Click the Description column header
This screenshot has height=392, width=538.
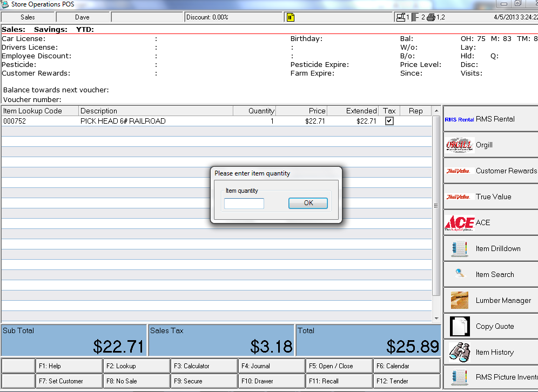tap(156, 111)
